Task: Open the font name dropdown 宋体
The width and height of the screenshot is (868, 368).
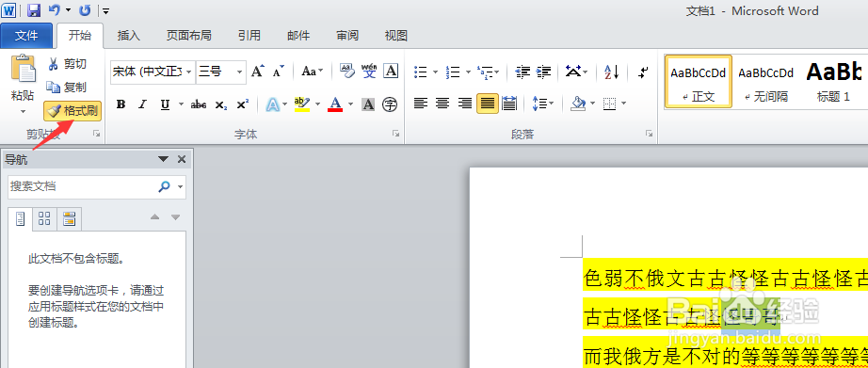Action: tap(188, 72)
